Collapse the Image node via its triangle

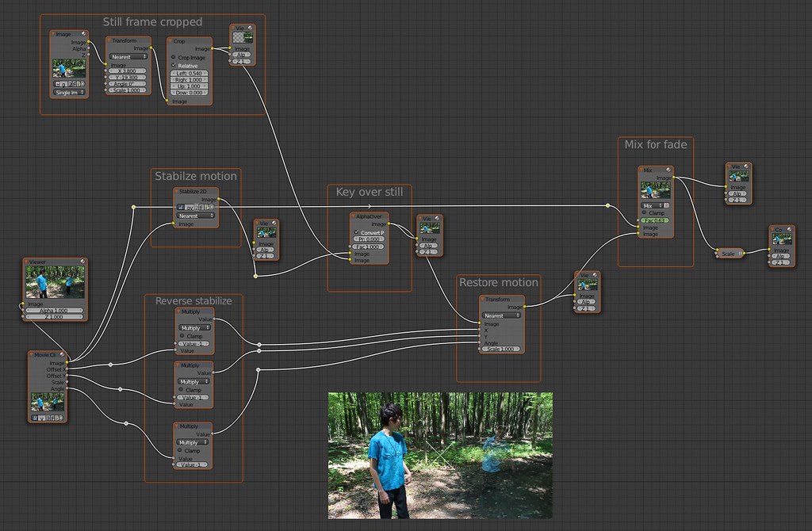pos(53,34)
